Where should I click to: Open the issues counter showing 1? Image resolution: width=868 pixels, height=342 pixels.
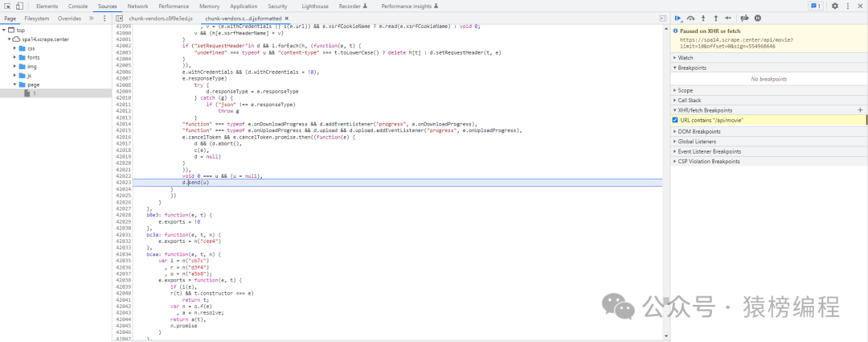point(816,6)
